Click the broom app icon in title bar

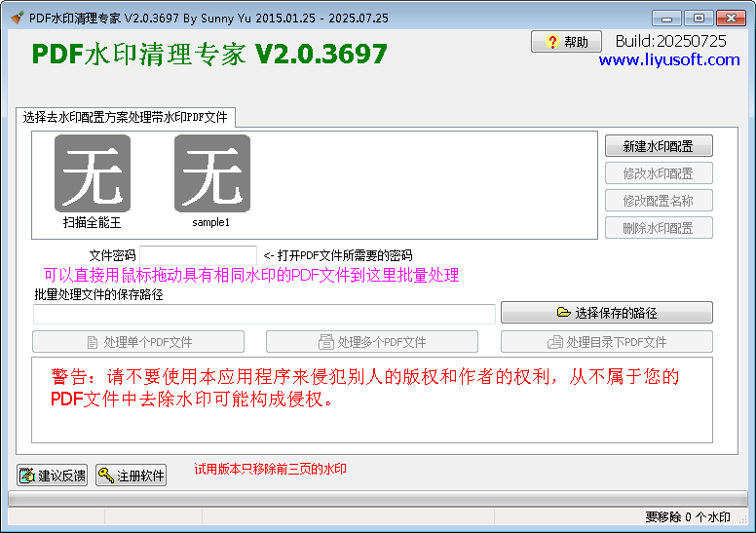point(18,19)
